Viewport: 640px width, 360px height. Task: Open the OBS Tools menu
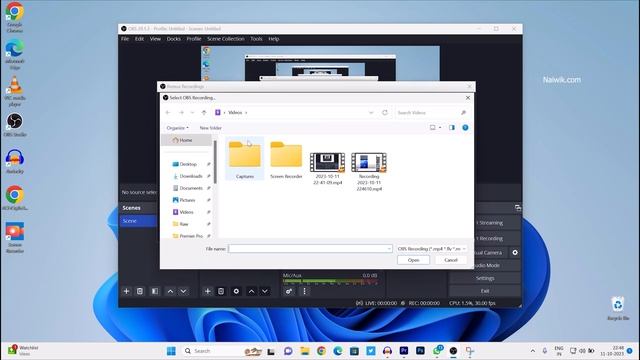[256, 39]
